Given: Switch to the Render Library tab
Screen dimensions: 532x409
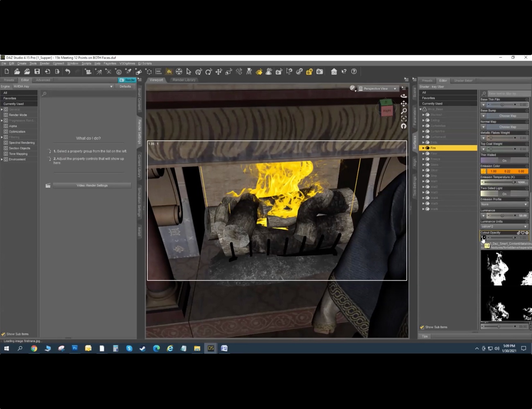Looking at the screenshot, I should [183, 80].
